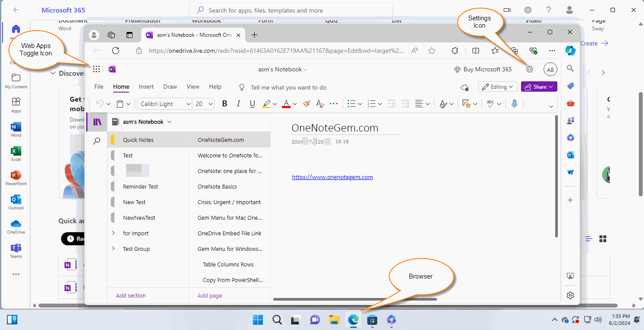Viewport: 644px width, 330px height.
Task: Open the Help tab
Action: (x=215, y=87)
